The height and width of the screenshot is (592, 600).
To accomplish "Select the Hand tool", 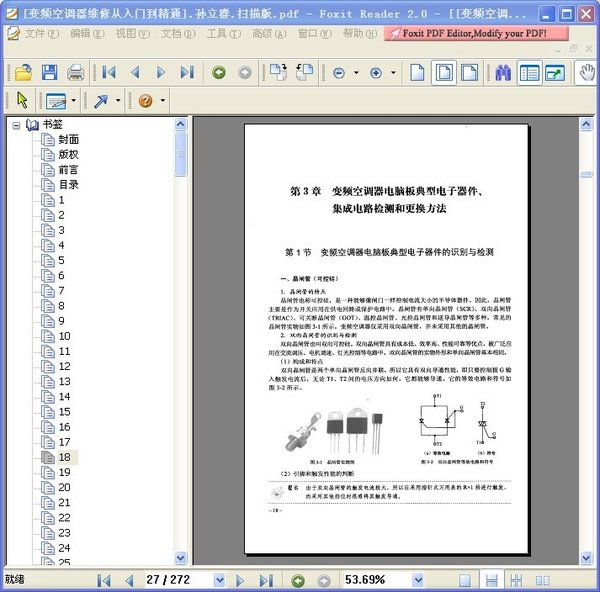I will (587, 72).
